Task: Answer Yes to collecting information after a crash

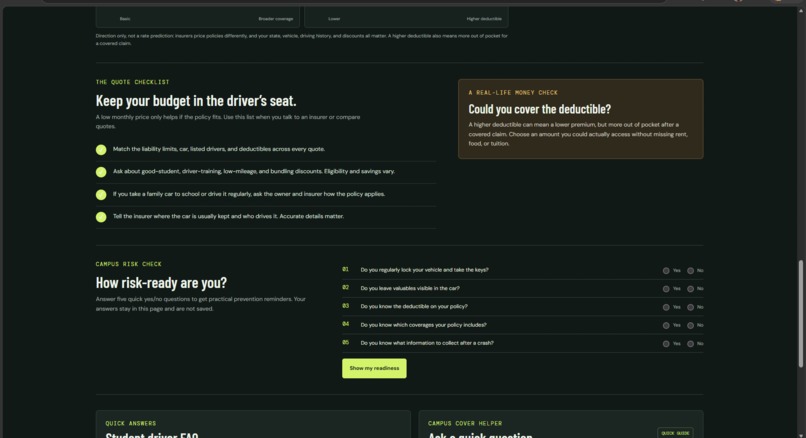Action: 666,344
